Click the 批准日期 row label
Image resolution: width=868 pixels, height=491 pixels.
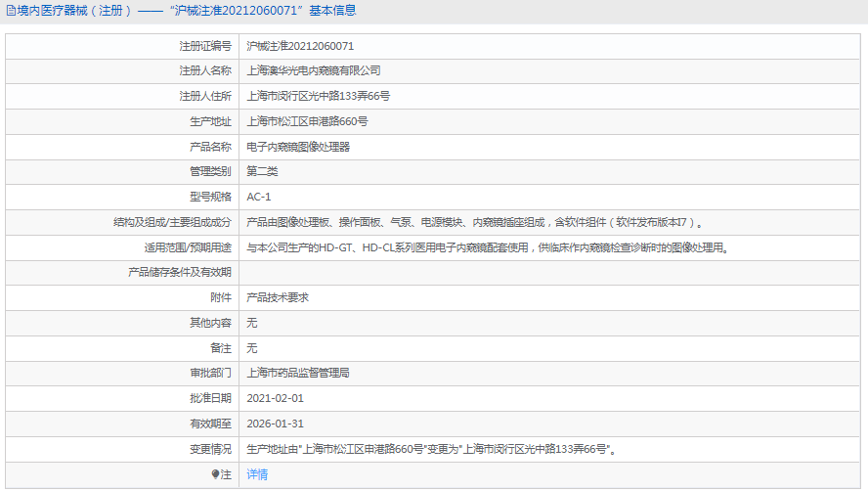click(x=210, y=398)
